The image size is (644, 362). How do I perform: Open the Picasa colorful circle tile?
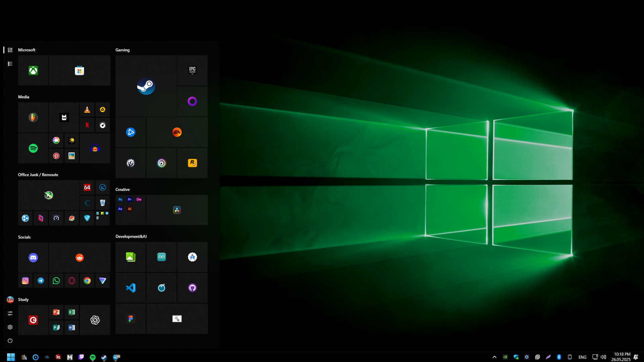(x=56, y=141)
